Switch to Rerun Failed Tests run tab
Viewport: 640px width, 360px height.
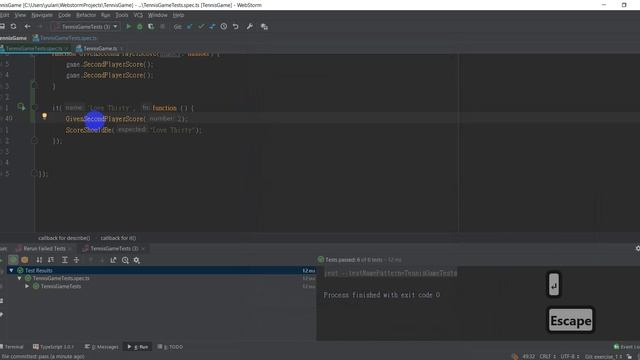[44, 249]
